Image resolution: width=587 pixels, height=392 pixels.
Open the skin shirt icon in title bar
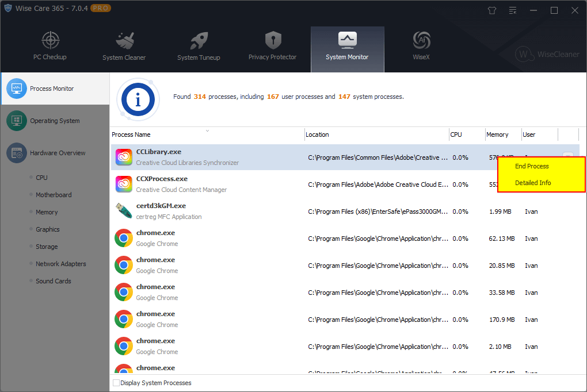pos(492,10)
